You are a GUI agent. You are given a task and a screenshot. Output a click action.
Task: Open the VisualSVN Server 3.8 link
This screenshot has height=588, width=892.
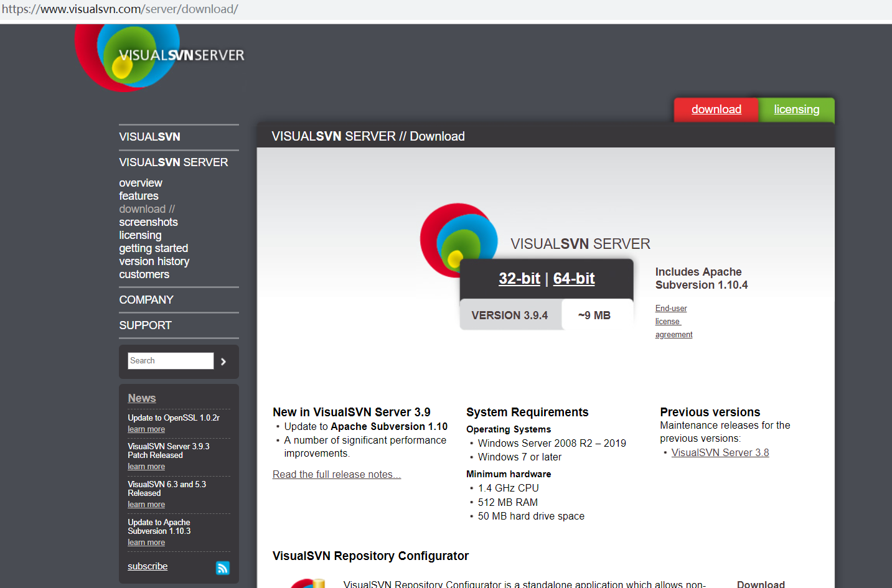click(720, 453)
